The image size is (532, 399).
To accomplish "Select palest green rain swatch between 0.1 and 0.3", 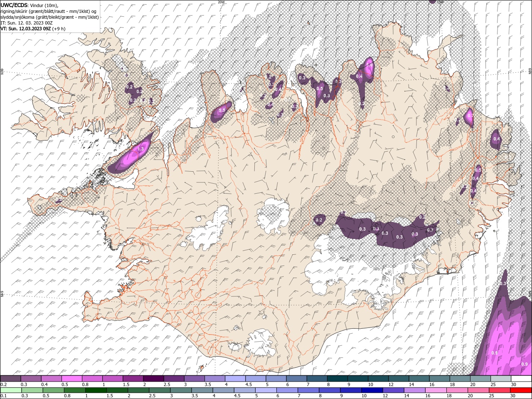I will (11, 390).
